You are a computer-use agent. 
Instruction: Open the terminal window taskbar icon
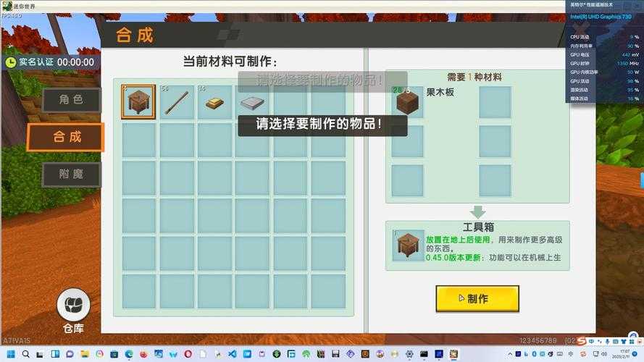424,354
